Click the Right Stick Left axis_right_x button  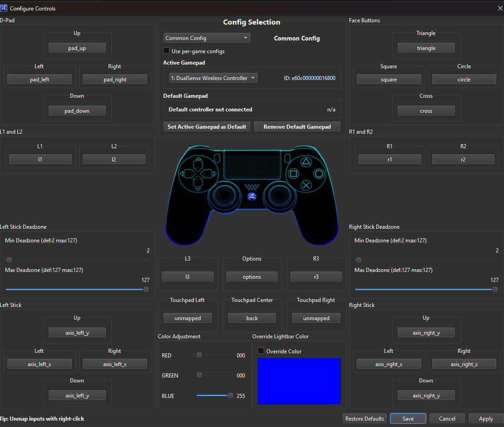[x=389, y=364]
